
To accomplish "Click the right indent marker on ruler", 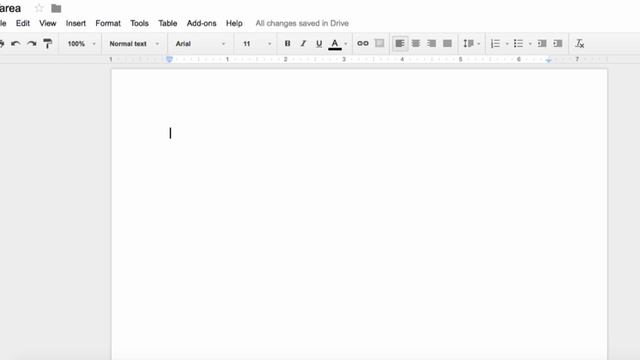I will click(x=549, y=60).
